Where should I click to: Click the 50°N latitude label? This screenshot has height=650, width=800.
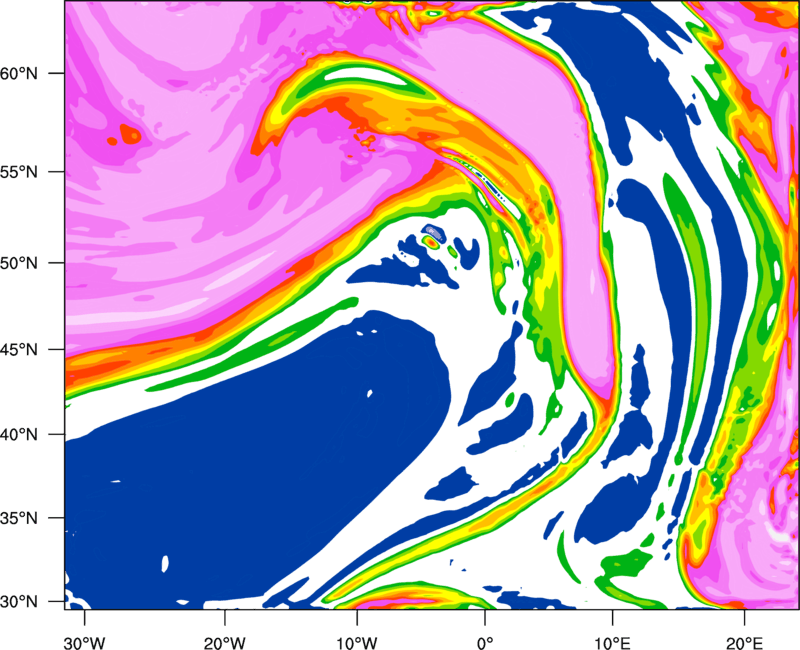coord(19,263)
